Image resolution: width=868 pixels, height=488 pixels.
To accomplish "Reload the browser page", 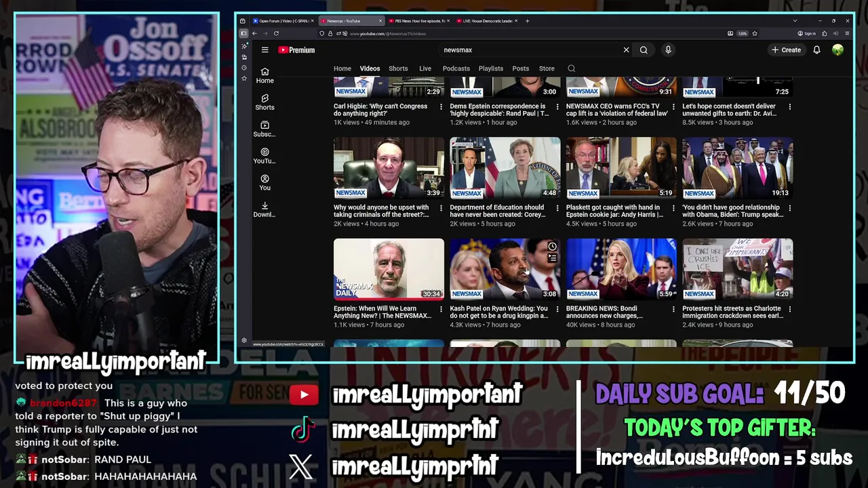I will coord(276,33).
